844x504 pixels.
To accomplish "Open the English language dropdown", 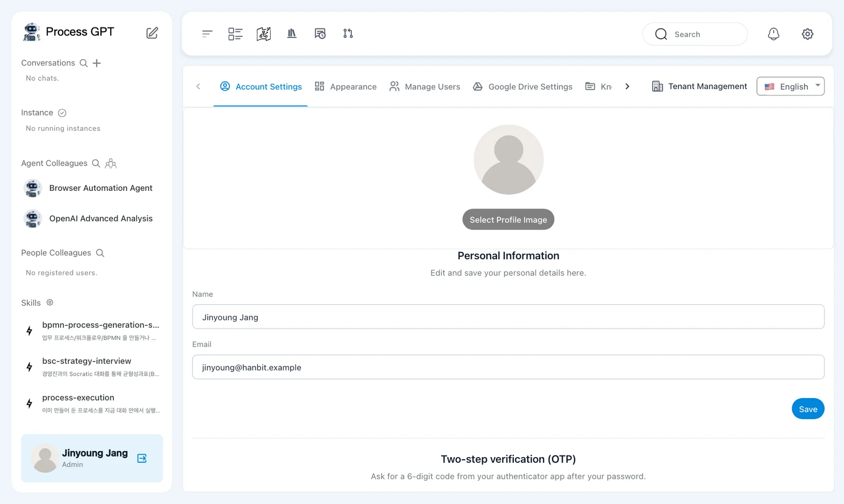I will [790, 86].
